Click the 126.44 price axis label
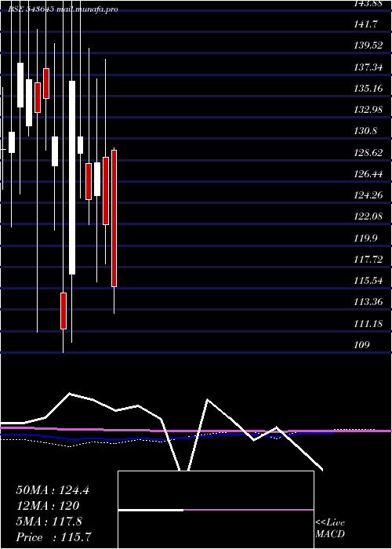Viewport: 392px width, 549px height. pyautogui.click(x=368, y=173)
